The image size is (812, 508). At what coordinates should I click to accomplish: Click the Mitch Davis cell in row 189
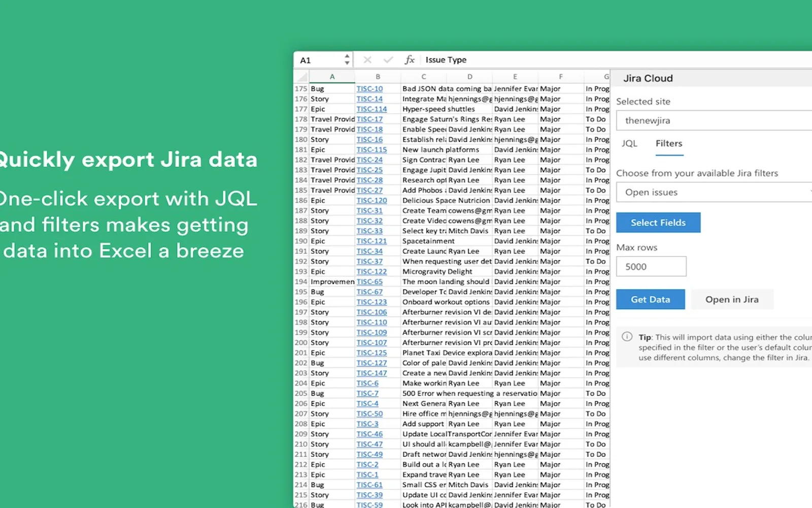[468, 231]
